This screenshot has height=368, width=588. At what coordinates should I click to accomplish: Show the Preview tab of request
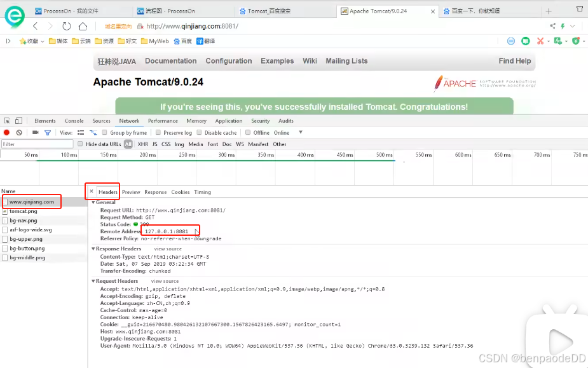[x=131, y=192]
